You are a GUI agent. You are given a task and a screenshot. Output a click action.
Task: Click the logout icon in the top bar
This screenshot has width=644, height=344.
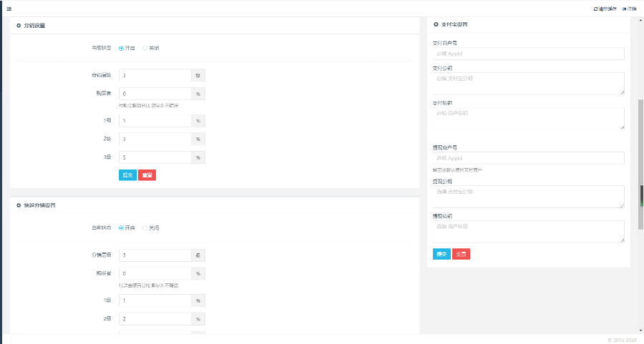click(x=625, y=9)
